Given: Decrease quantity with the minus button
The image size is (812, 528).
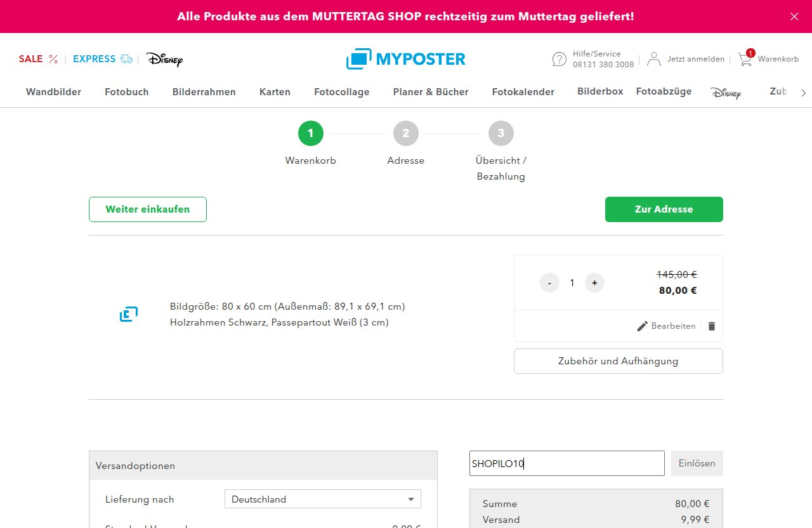Looking at the screenshot, I should pyautogui.click(x=549, y=283).
